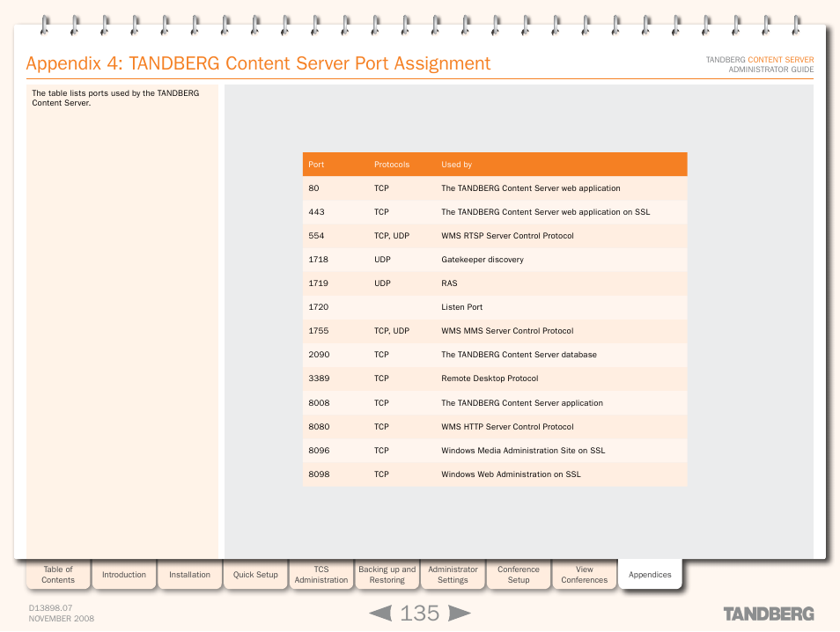Open the Conference Setup tab
Image resolution: width=840 pixels, height=632 pixels.
[519, 574]
